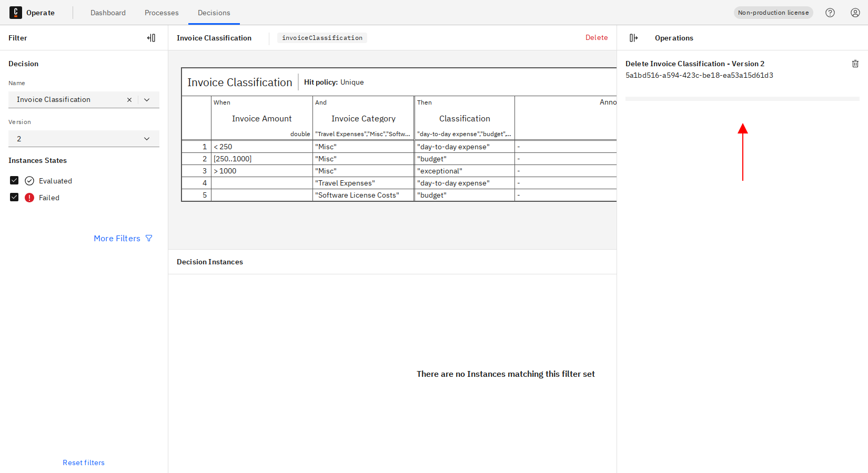
Task: Click the Camunda logo in the header
Action: (x=16, y=12)
